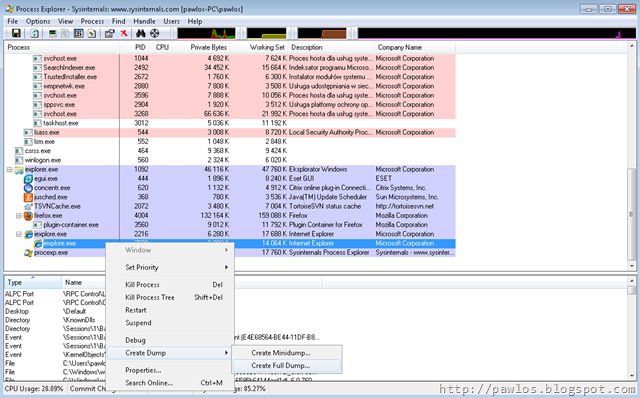
Task: Sort lower pane by Type column
Action: pos(33,282)
